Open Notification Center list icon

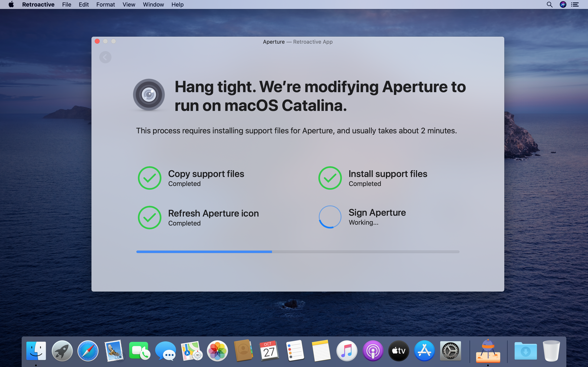pos(575,5)
